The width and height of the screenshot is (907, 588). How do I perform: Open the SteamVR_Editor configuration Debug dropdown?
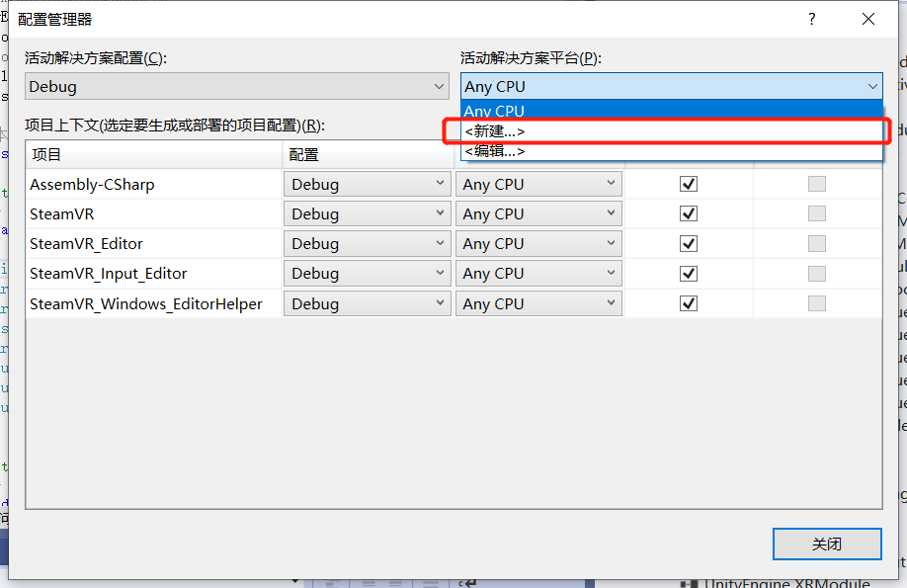pos(368,243)
